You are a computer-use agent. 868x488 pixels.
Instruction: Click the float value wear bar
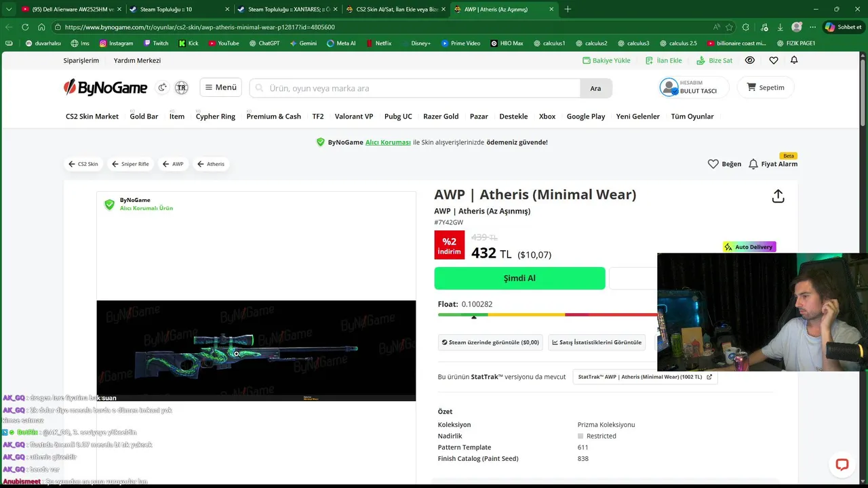(x=547, y=314)
